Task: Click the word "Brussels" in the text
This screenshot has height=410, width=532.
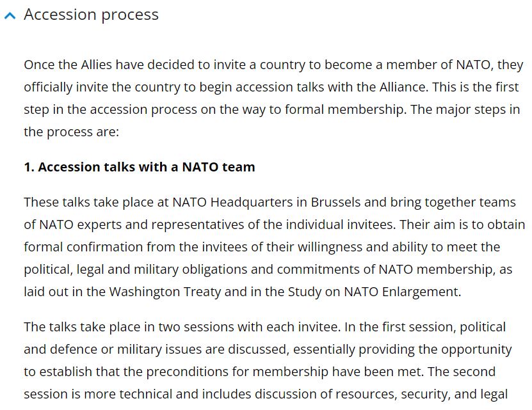Action: click(x=338, y=202)
